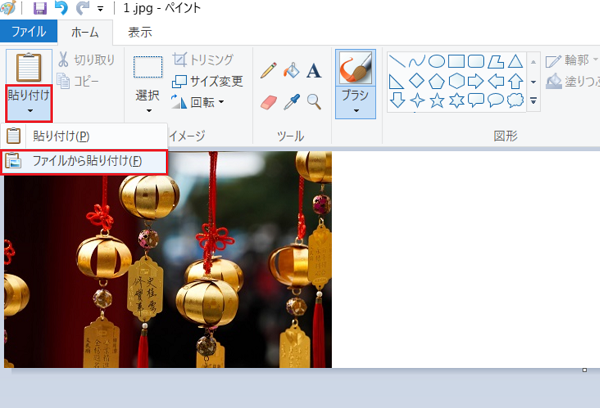Click the Save floppy disk icon
The width and height of the screenshot is (600, 408).
(x=40, y=8)
